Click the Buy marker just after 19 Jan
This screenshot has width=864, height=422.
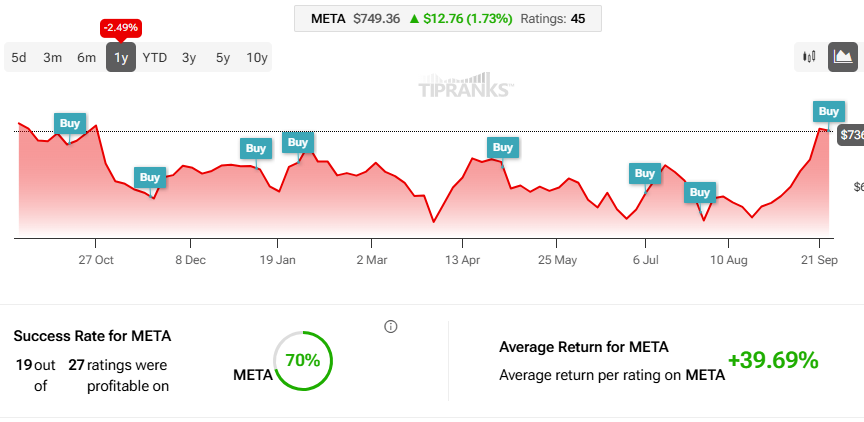298,143
